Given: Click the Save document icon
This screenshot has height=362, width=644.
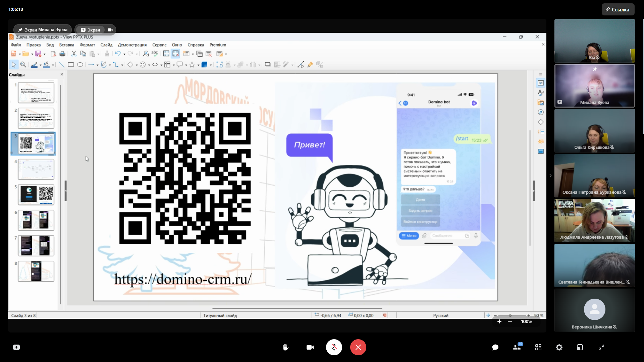Looking at the screenshot, I should 38,54.
